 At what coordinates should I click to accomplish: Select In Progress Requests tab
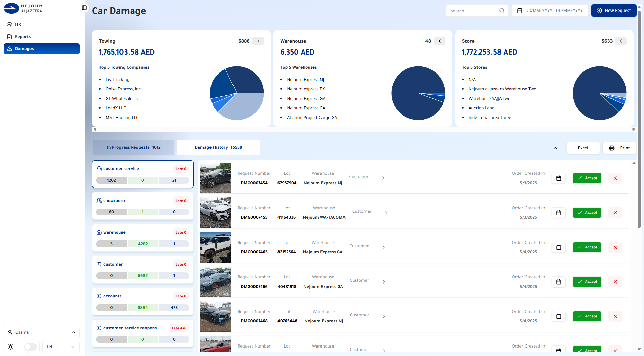tap(134, 147)
